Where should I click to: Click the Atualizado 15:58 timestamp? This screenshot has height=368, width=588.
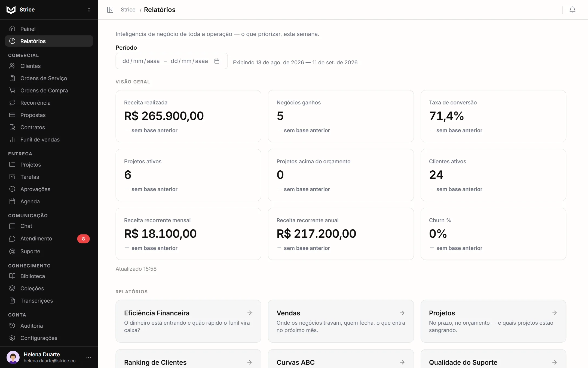(x=136, y=269)
